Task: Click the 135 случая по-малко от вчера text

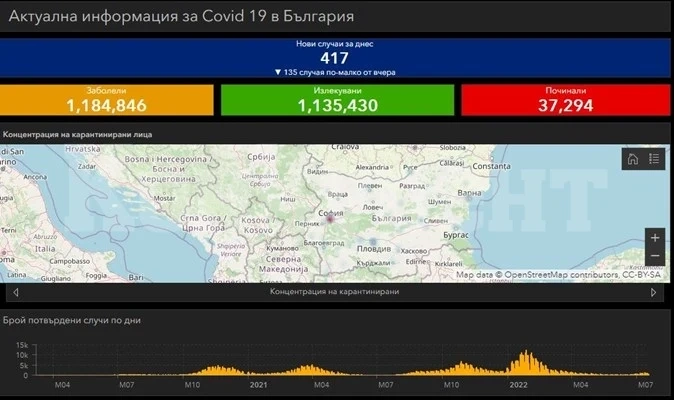Action: click(x=335, y=72)
